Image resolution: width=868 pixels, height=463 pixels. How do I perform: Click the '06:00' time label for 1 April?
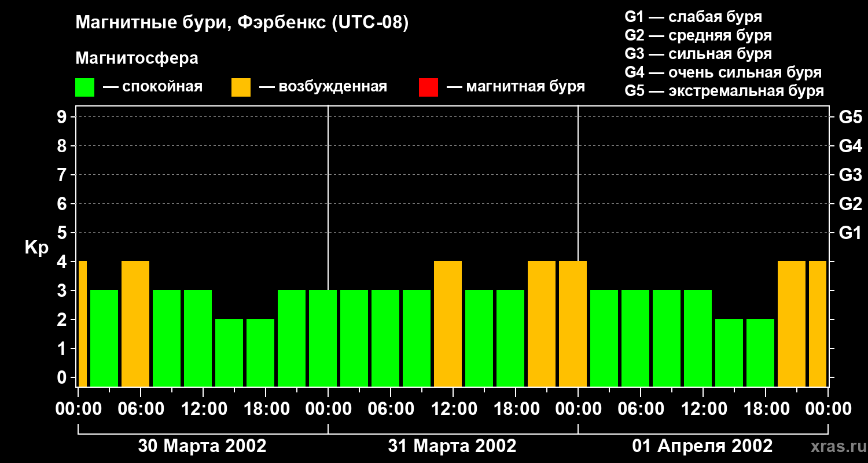pos(641,409)
